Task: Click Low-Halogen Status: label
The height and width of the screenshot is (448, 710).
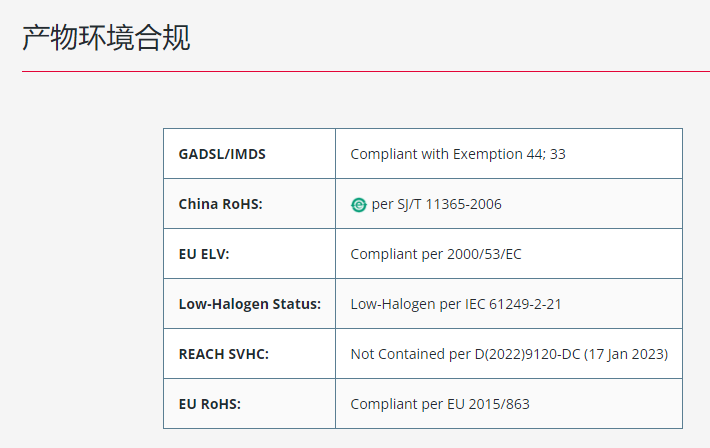Action: pyautogui.click(x=249, y=304)
